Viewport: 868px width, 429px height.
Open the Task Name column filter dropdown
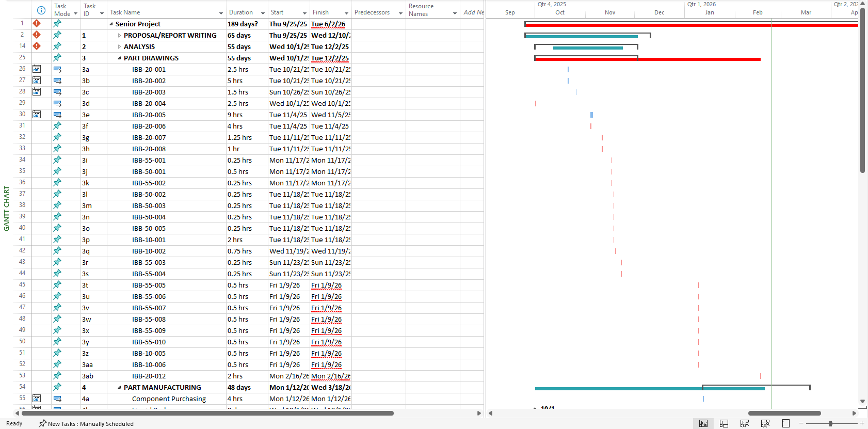pyautogui.click(x=221, y=13)
